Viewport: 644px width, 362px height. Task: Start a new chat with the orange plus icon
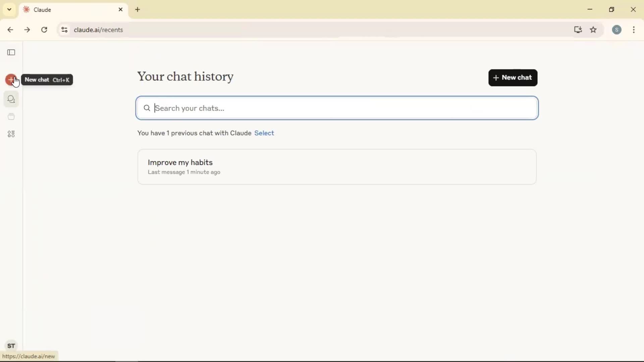tap(11, 80)
